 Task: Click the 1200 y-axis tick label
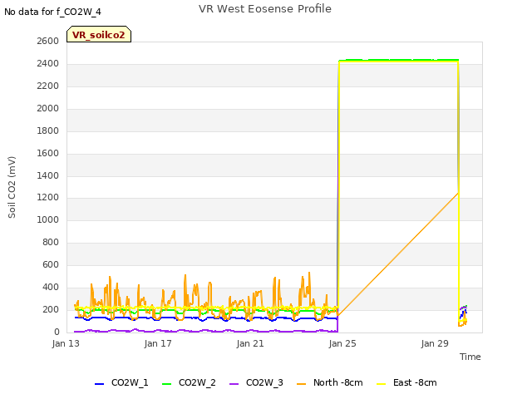pyautogui.click(x=48, y=198)
